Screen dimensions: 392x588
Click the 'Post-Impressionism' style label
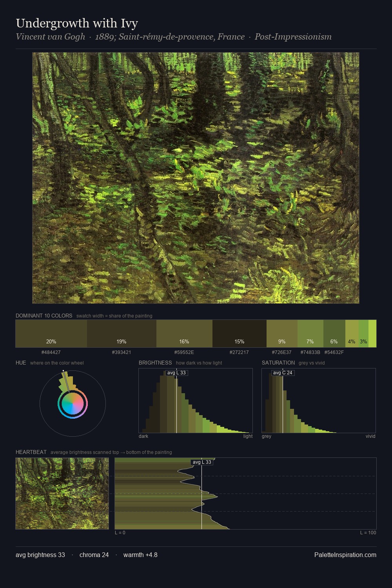coord(293,36)
